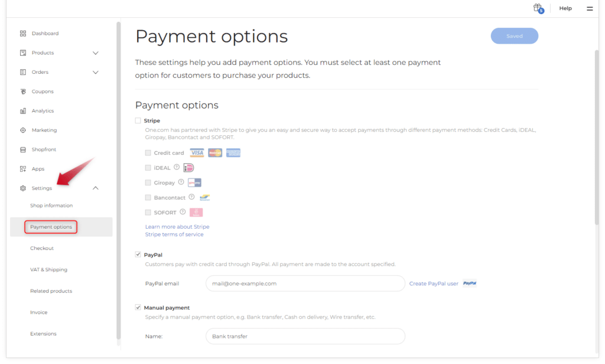Click the Coupons icon in sidebar
The image size is (605, 364).
23,92
